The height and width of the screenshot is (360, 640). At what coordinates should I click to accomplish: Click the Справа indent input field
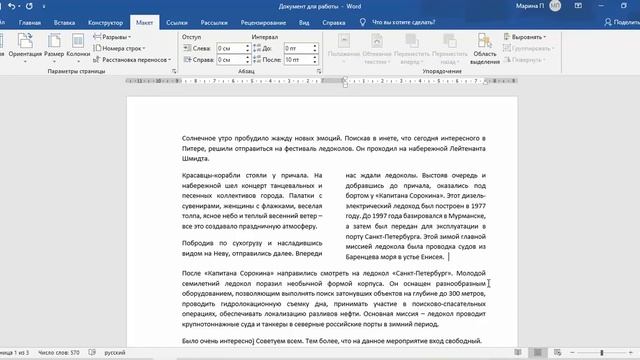coord(230,60)
